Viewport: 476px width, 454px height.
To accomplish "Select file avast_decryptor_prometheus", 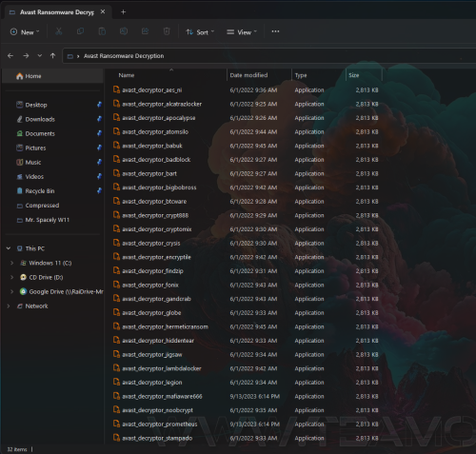I will pyautogui.click(x=160, y=424).
